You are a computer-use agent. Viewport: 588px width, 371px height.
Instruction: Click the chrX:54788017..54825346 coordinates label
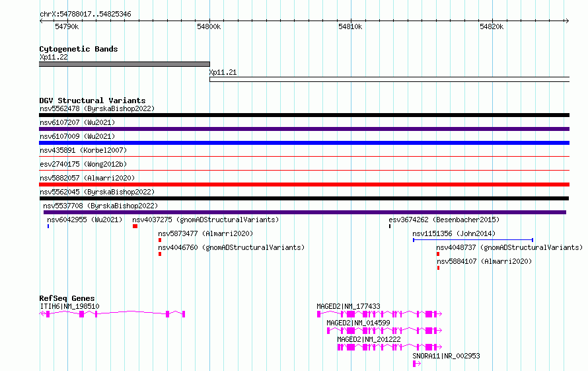click(x=85, y=14)
